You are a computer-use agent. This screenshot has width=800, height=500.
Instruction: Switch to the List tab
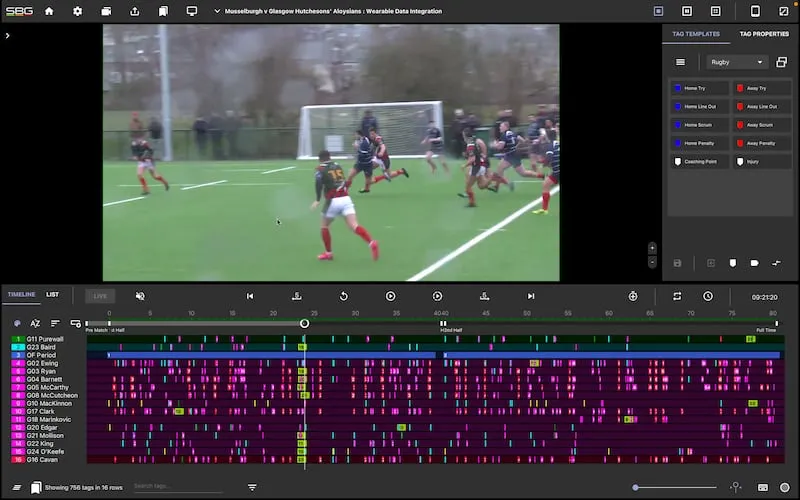pos(53,295)
